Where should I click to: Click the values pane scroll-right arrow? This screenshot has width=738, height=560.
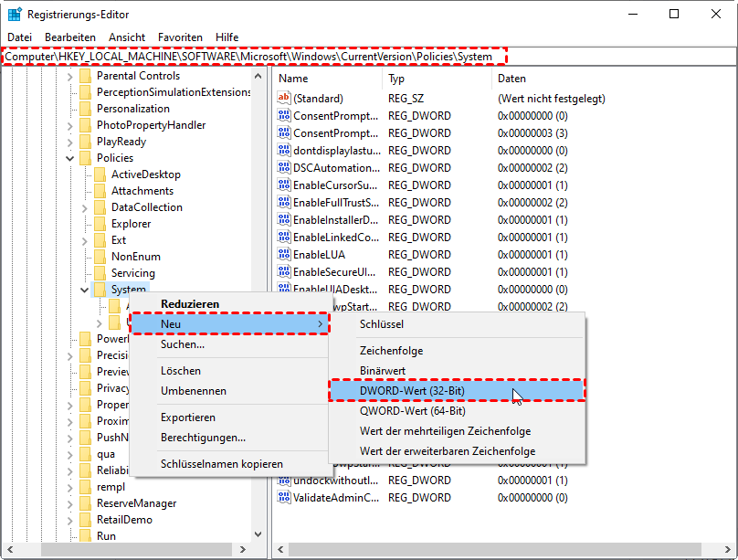727,549
